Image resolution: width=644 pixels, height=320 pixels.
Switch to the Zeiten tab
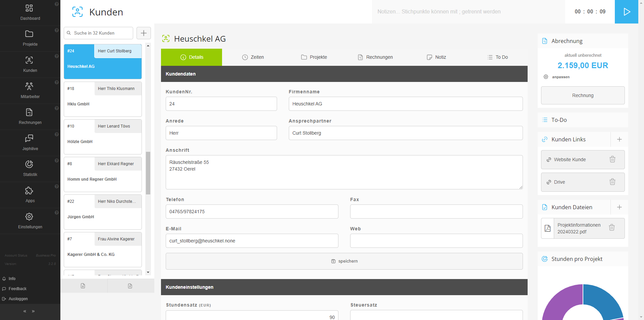click(x=253, y=57)
